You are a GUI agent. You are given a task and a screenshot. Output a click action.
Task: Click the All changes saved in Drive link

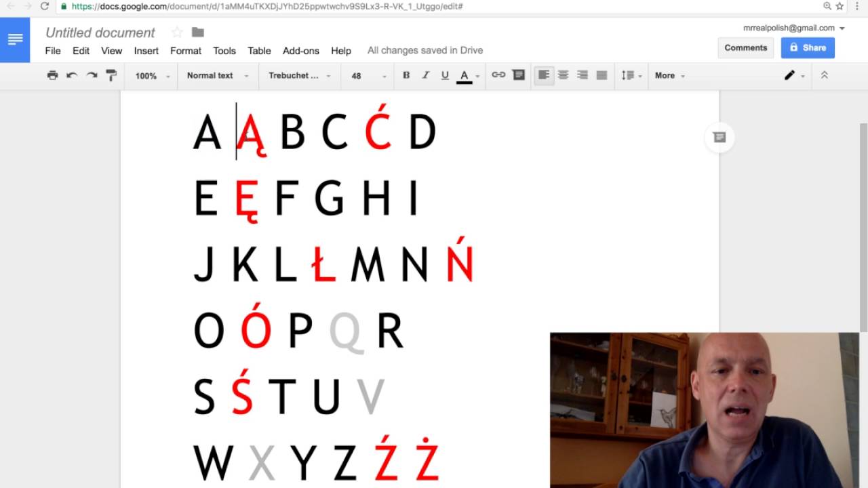tap(425, 51)
